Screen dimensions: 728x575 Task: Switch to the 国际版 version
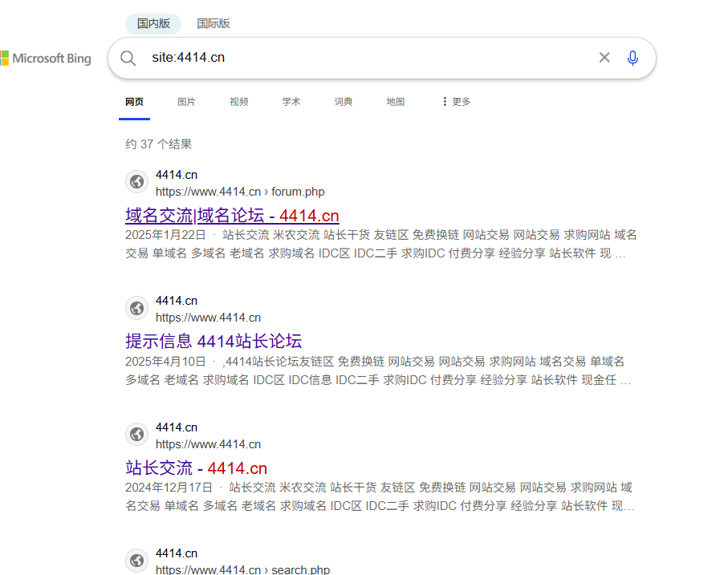tap(213, 23)
